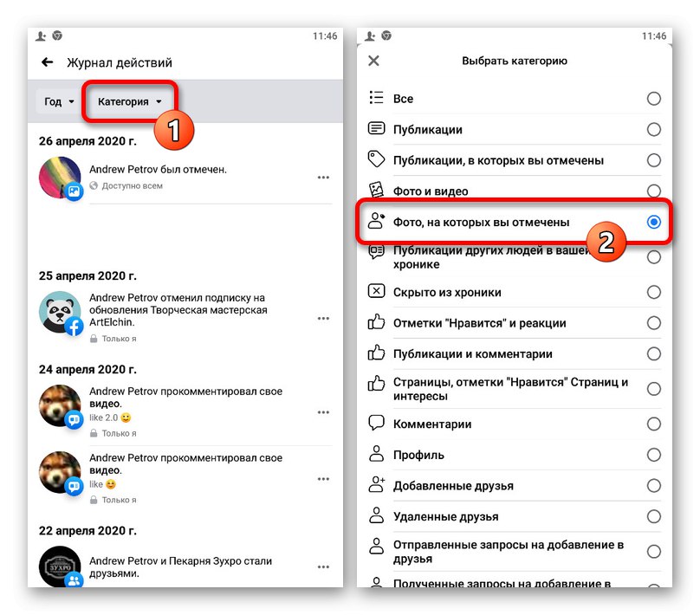
Task: Open the Год filter dropdown
Action: tap(59, 101)
